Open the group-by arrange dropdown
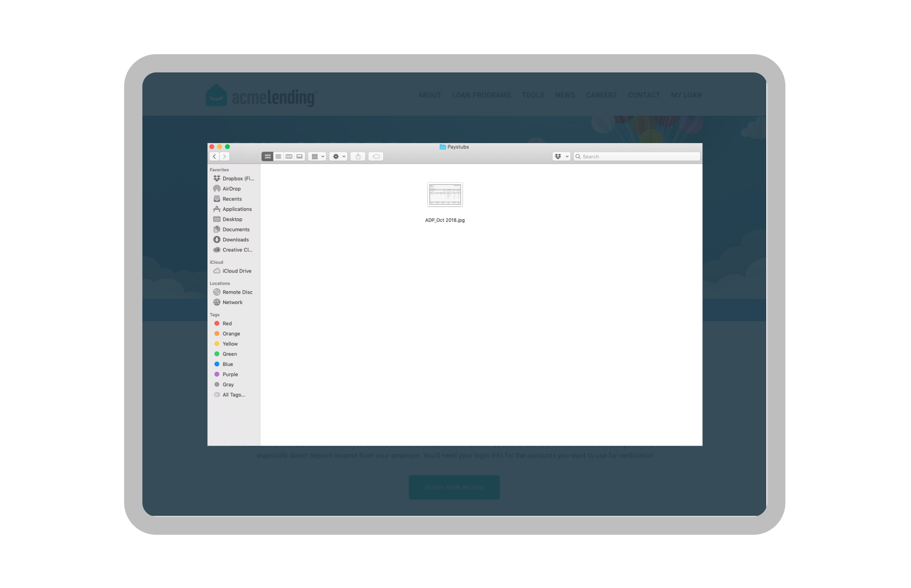This screenshot has width=911, height=588. (317, 156)
